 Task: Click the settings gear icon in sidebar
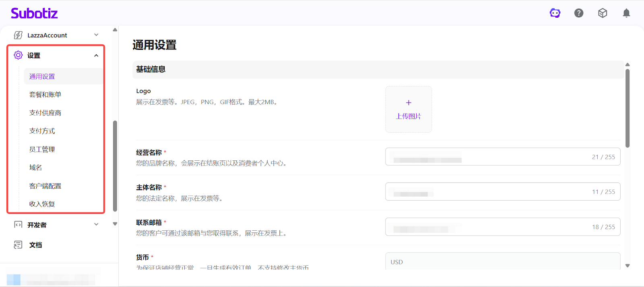tap(18, 55)
